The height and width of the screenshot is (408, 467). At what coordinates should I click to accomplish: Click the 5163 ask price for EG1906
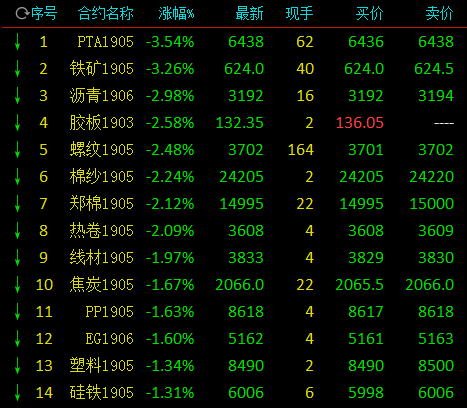436,339
